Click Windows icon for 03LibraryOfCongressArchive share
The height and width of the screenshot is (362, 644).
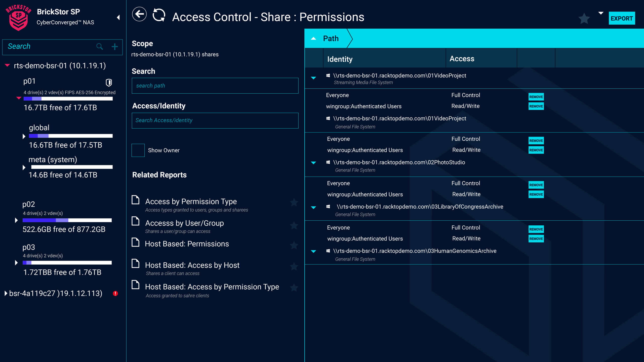pos(328,207)
